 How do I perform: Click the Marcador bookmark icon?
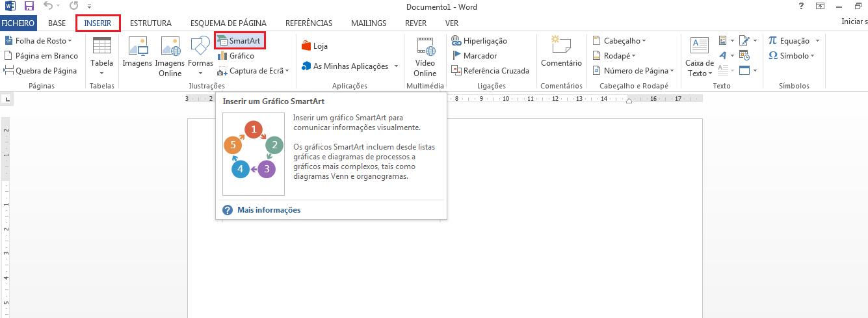457,56
